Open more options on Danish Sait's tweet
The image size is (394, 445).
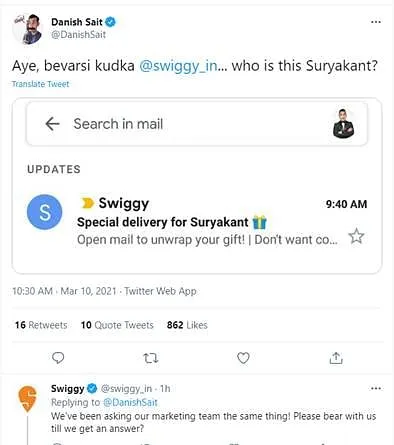pyautogui.click(x=376, y=22)
